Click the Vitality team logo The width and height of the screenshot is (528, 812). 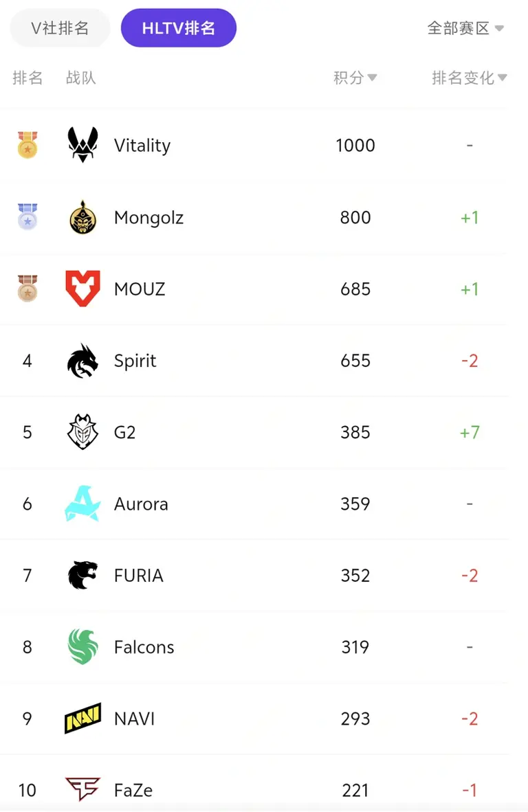tap(82, 145)
